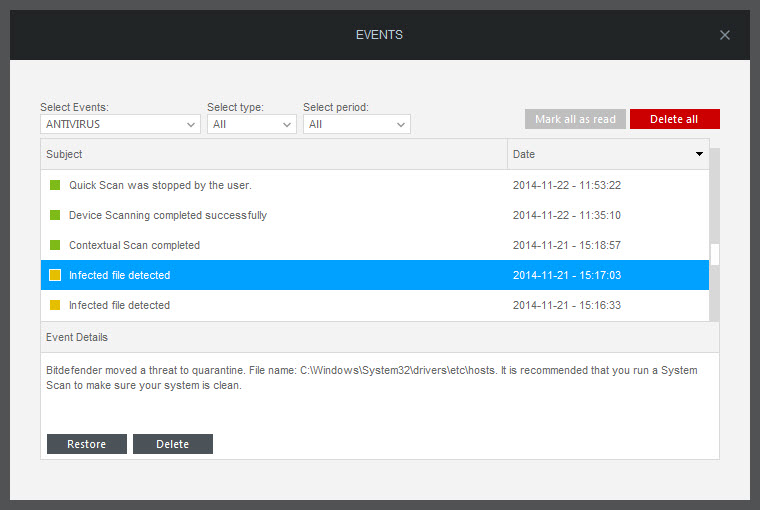Select 'Infected file detected' event dated 15:16:33
This screenshot has height=510, width=760.
click(375, 305)
